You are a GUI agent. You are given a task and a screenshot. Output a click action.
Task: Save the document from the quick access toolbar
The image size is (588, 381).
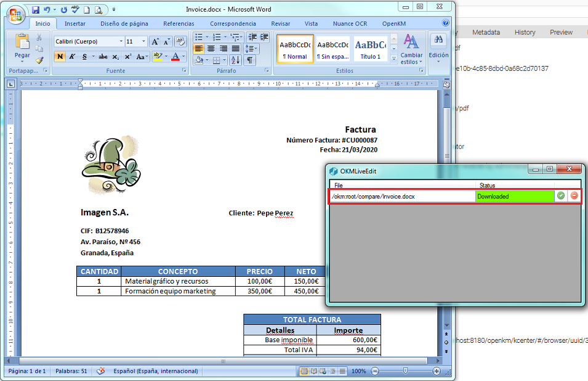click(36, 10)
